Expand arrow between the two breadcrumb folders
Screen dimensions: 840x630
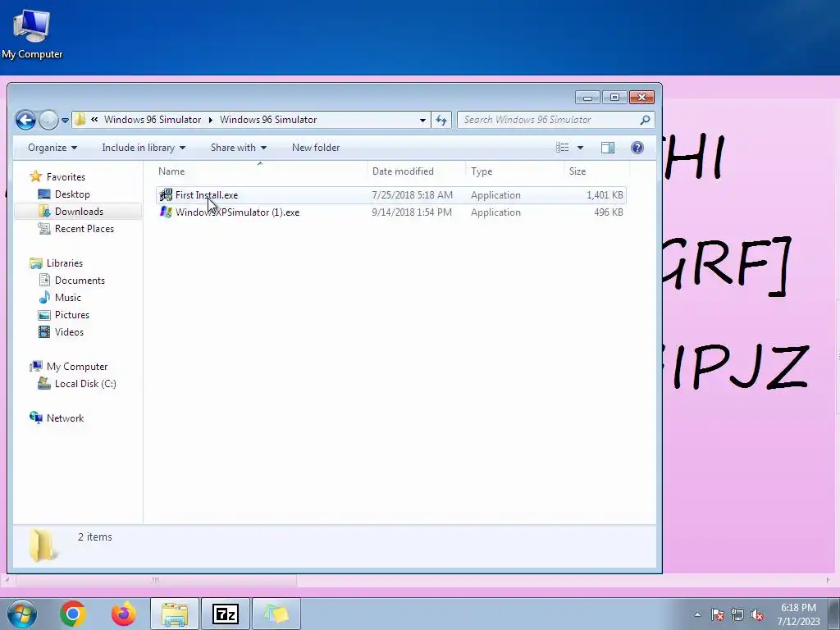(x=211, y=120)
